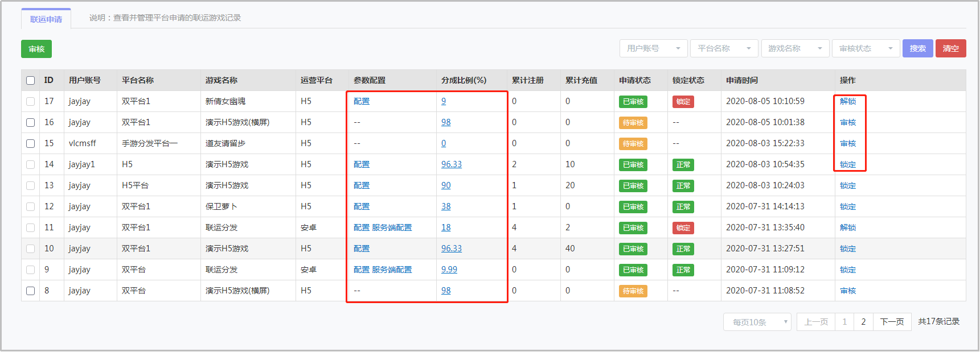Go to page 2
Screen dimensions: 980x352
coord(863,322)
